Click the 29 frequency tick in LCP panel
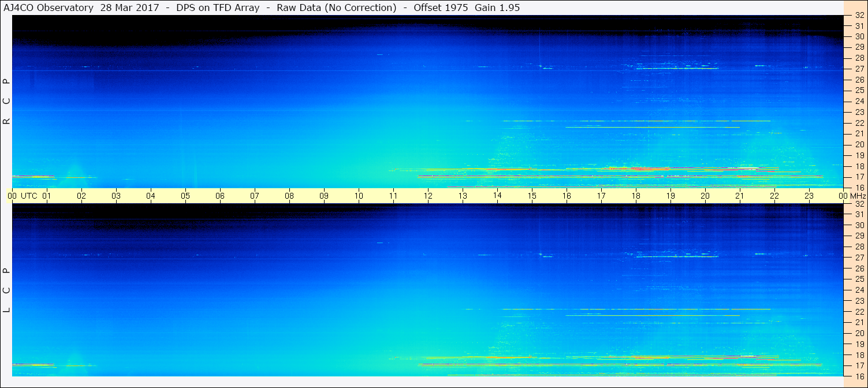The height and width of the screenshot is (388, 868). coord(859,236)
